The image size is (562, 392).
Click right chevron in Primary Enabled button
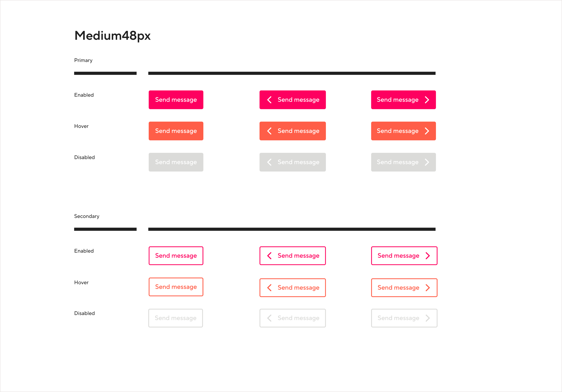[427, 100]
